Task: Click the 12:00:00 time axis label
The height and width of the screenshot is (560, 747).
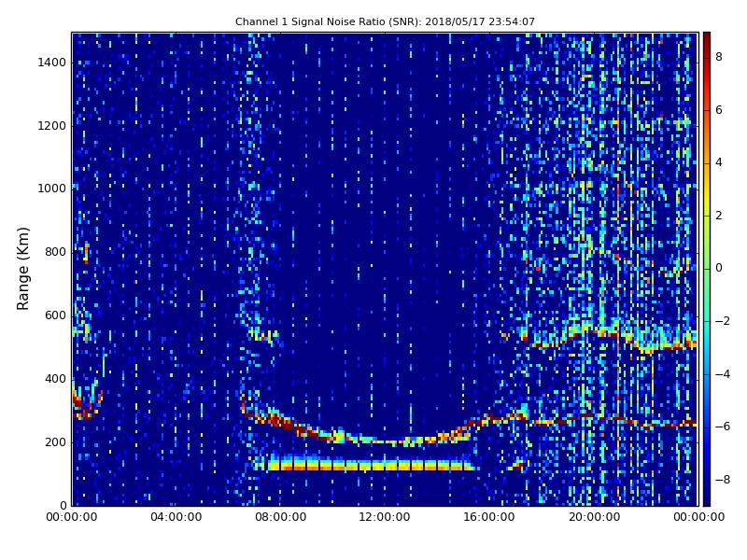Action: pyautogui.click(x=385, y=517)
